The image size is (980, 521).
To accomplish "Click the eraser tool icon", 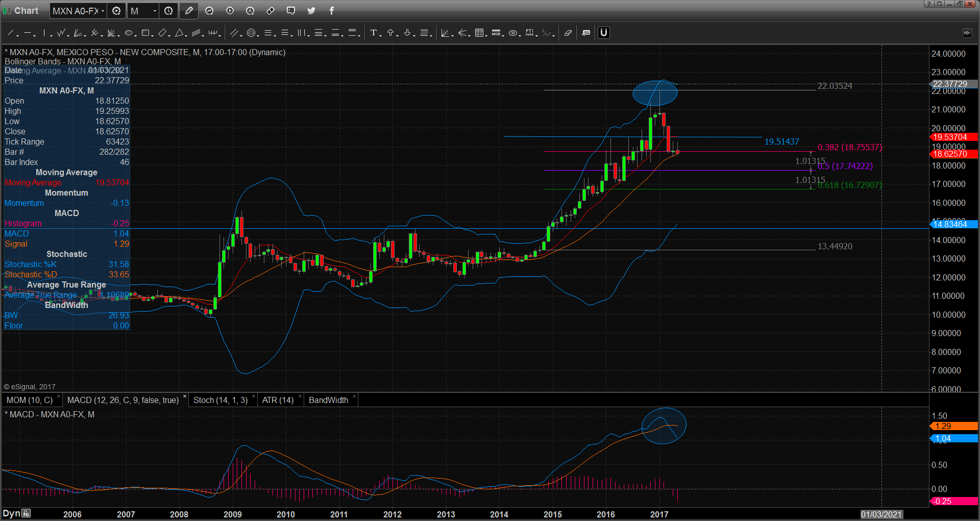I will point(568,33).
